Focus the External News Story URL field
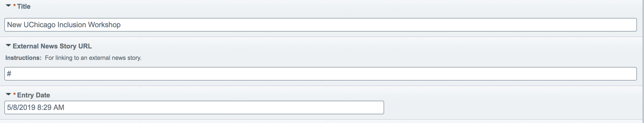The width and height of the screenshot is (644, 123). click(320, 74)
